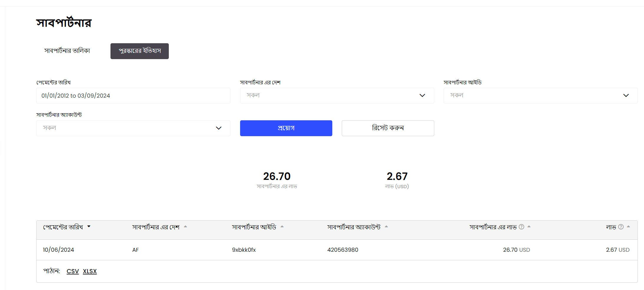Open the সাবপার্টনার অ্যাকাউন্ট filter dropdown

pyautogui.click(x=133, y=128)
